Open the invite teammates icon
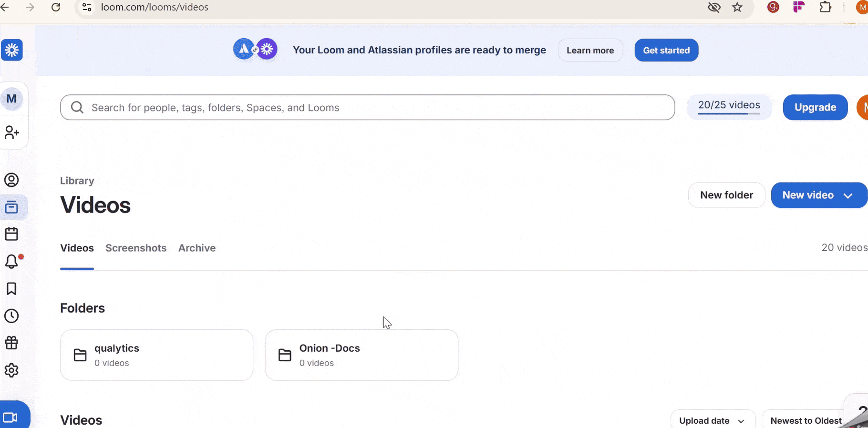The width and height of the screenshot is (868, 428). click(12, 132)
